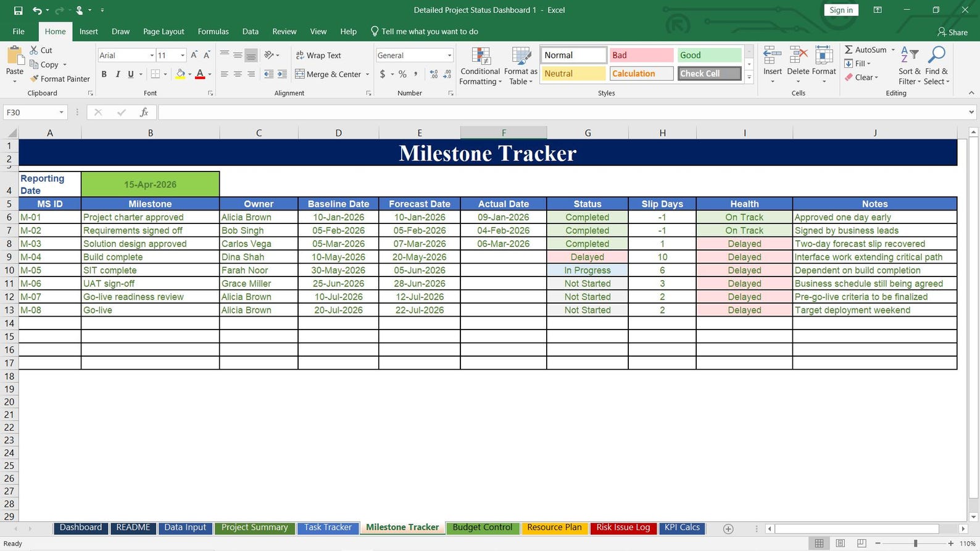980x551 pixels.
Task: Enable left text alignment
Action: click(x=224, y=74)
